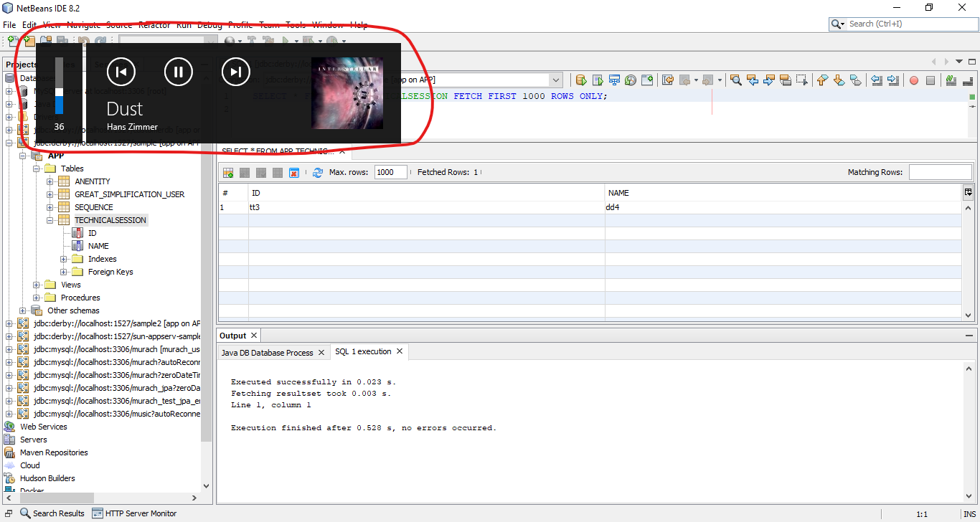Start macro recording with the red record icon
This screenshot has width=980, height=522.
click(x=913, y=80)
